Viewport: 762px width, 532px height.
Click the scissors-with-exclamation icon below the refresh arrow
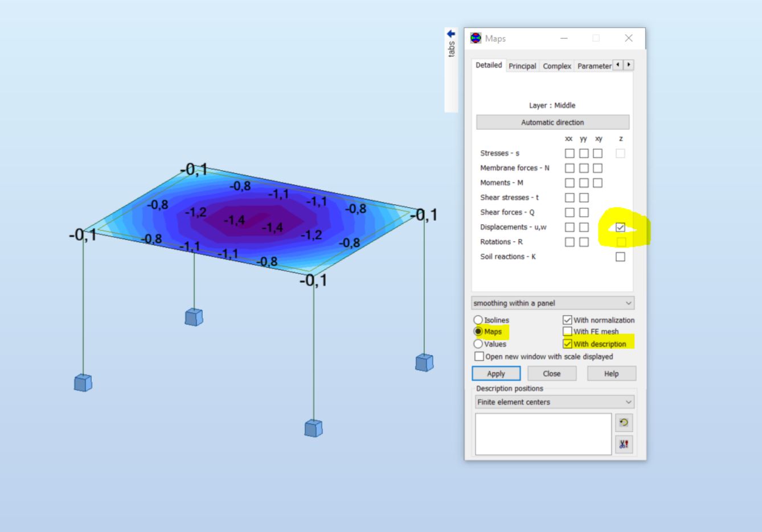coord(624,444)
